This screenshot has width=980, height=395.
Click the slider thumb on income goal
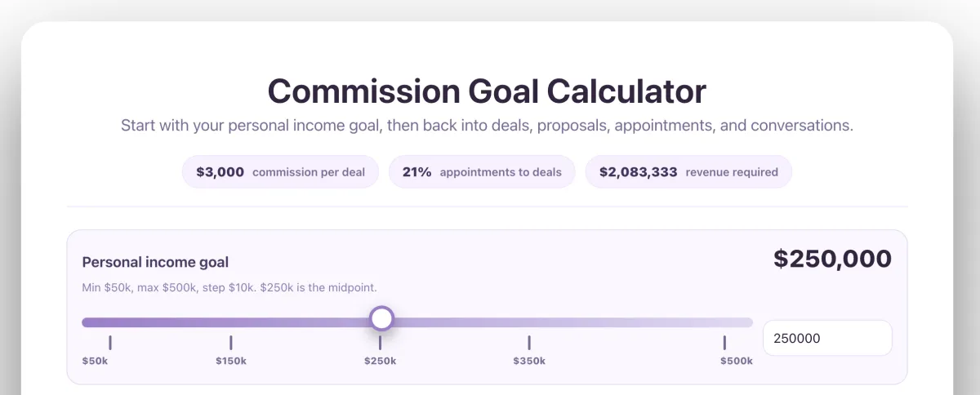coord(381,318)
